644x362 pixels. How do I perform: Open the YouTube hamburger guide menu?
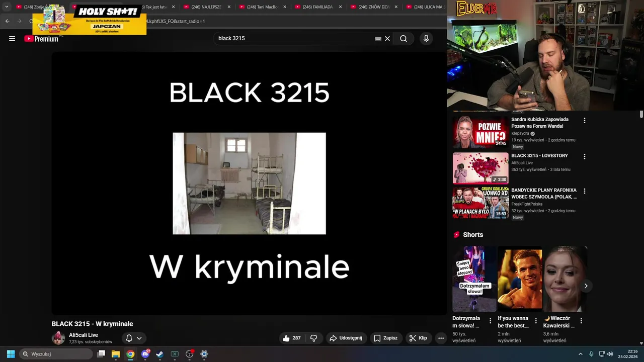(x=12, y=39)
